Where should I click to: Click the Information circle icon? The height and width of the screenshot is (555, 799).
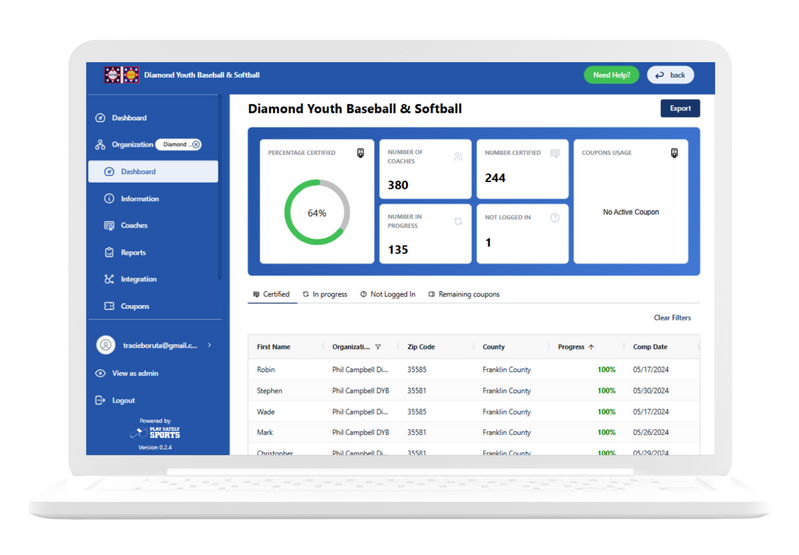[109, 199]
